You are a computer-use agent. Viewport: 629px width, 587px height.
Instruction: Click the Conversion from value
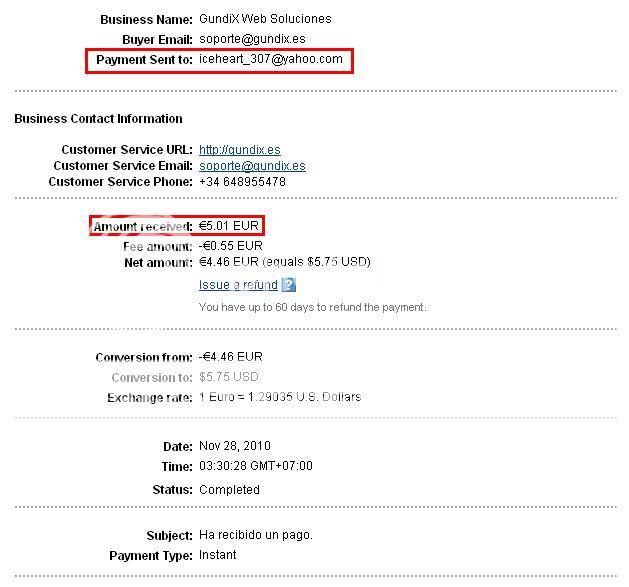coord(231,357)
